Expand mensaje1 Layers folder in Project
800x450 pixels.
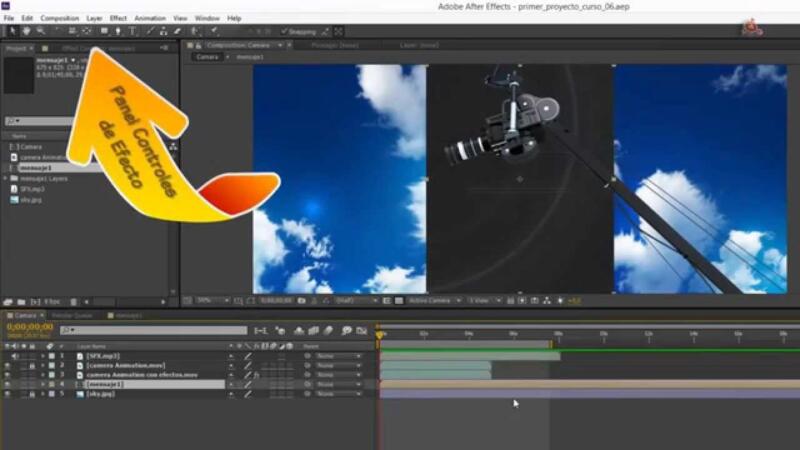tap(6, 179)
